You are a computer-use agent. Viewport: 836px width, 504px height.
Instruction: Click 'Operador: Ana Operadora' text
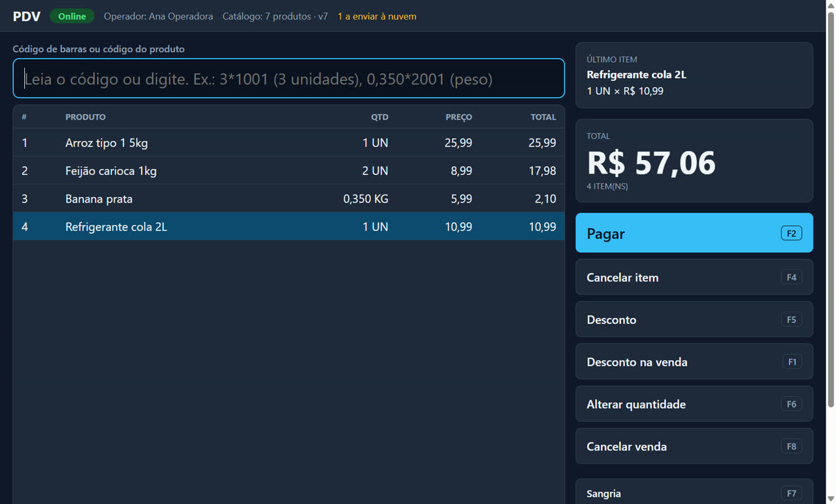(x=158, y=16)
